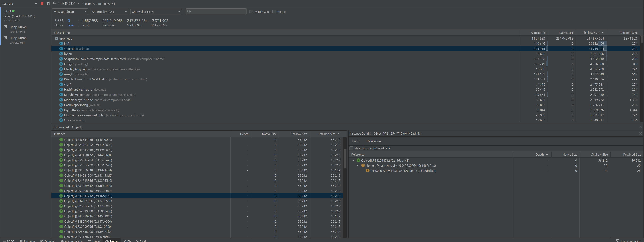Open the 05:07.974 Heap Dump session entry
Screen dimensions: 644x242
pyautogui.click(x=18, y=27)
